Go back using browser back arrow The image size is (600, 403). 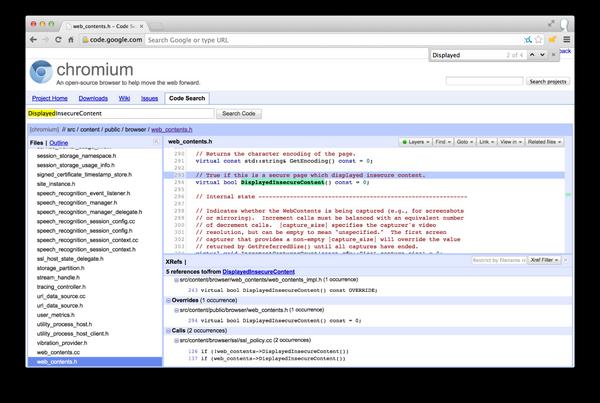tap(33, 39)
